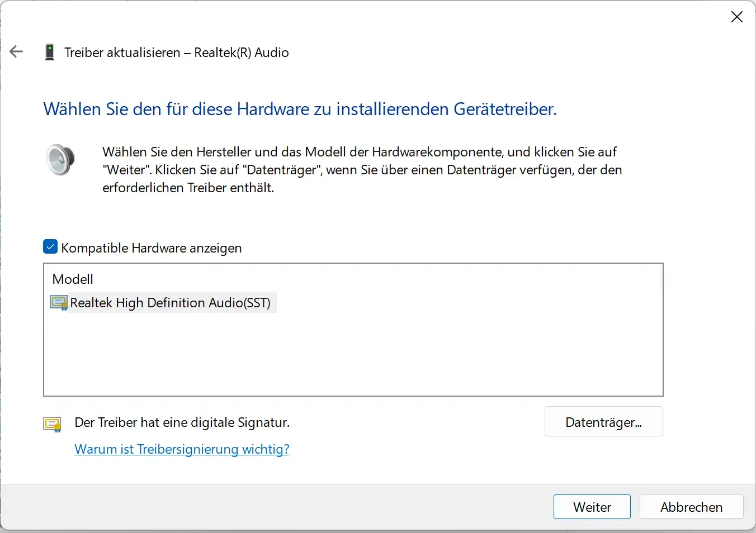The height and width of the screenshot is (533, 756).
Task: Open the Warum ist Treibersignierung wichtig link
Action: coord(182,449)
